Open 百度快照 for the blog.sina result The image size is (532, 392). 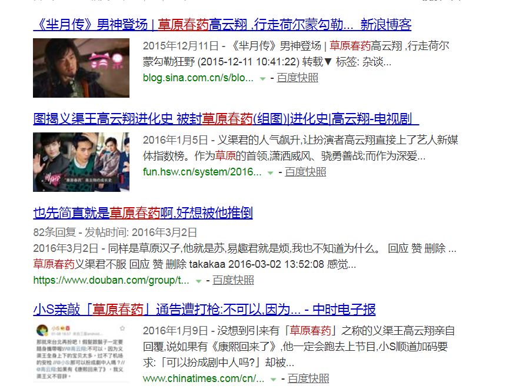tap(298, 78)
